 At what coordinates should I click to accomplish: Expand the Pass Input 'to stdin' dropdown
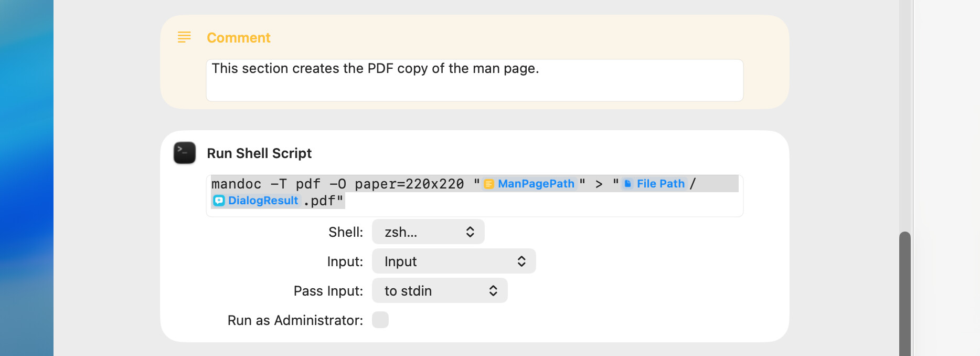click(x=440, y=291)
